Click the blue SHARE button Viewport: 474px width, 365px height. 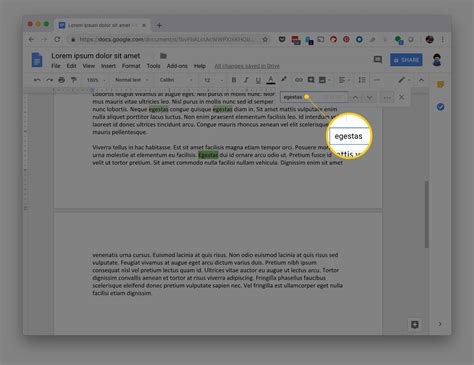coord(406,60)
